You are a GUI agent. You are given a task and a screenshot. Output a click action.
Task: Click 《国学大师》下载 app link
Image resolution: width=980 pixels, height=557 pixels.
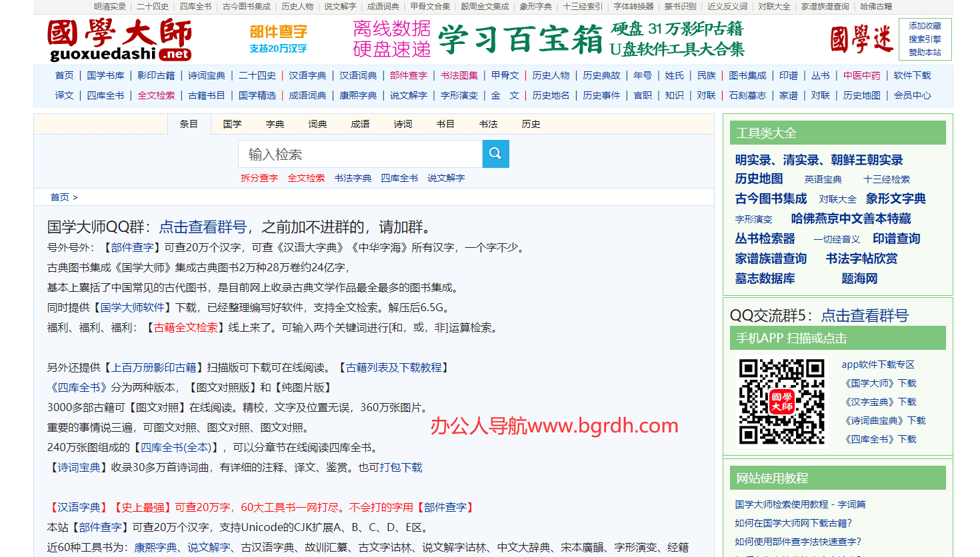879,383
